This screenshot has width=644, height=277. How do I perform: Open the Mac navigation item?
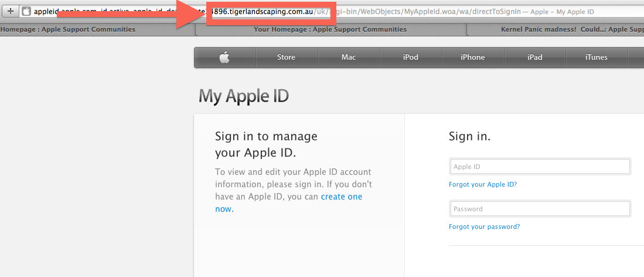point(349,58)
